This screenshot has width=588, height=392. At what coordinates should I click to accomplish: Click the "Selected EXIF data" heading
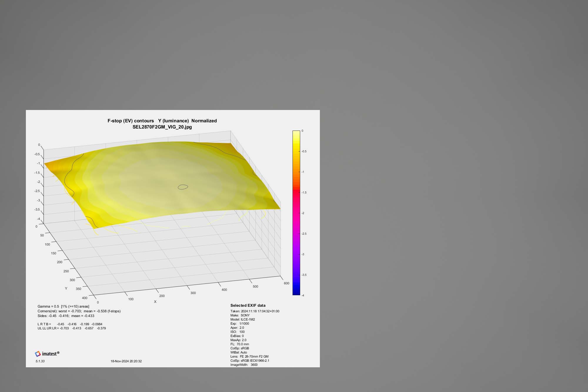248,306
